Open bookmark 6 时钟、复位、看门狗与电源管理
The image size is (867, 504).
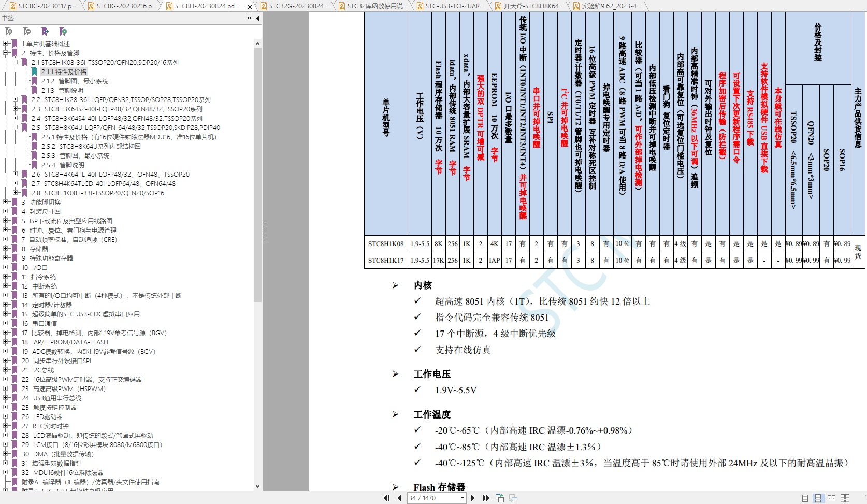[x=69, y=231]
